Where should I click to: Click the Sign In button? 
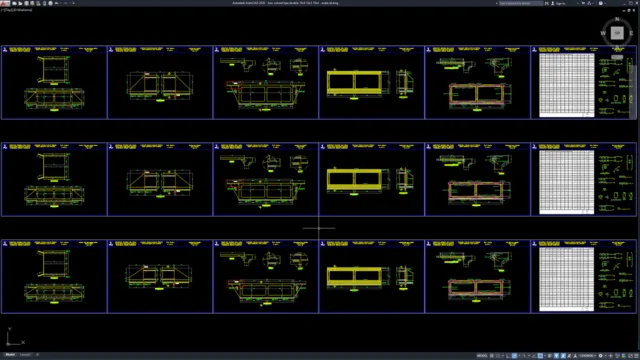[x=558, y=3]
